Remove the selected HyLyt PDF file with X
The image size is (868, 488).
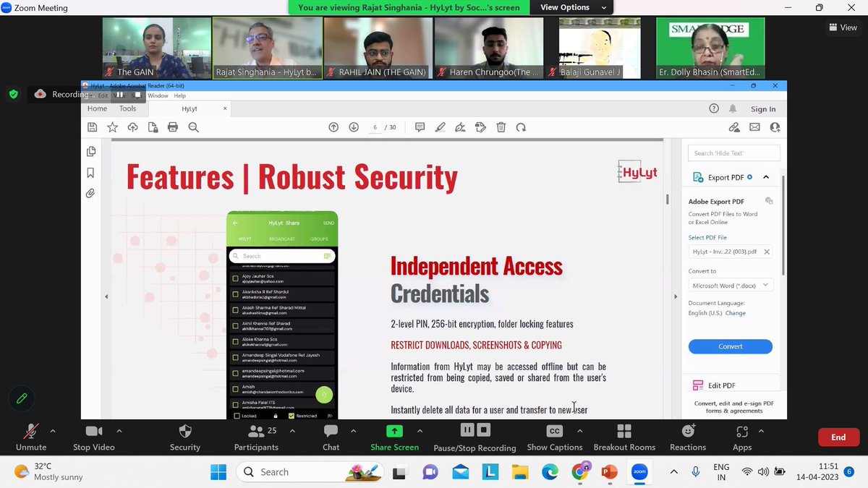click(x=767, y=252)
